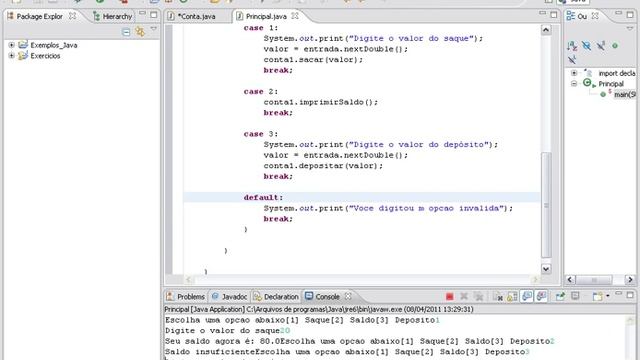This screenshot has height=360, width=640.
Task: Click 'conta1.imprimirSaldo();' code line
Action: 320,102
